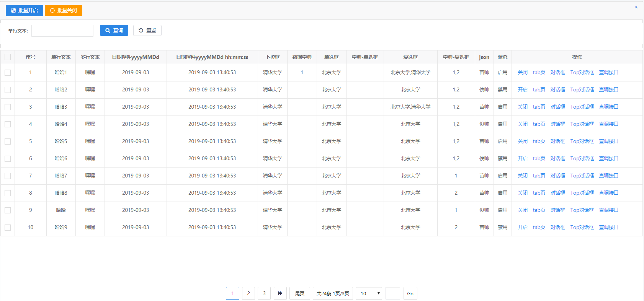The height and width of the screenshot is (301, 644).
Task: Open 对话框 link in row 9
Action: click(558, 210)
